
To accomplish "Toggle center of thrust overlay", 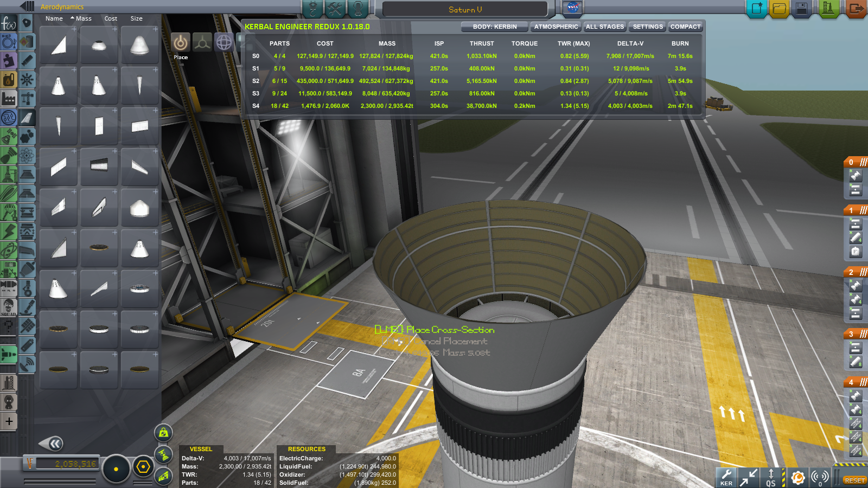I will pyautogui.click(x=163, y=454).
